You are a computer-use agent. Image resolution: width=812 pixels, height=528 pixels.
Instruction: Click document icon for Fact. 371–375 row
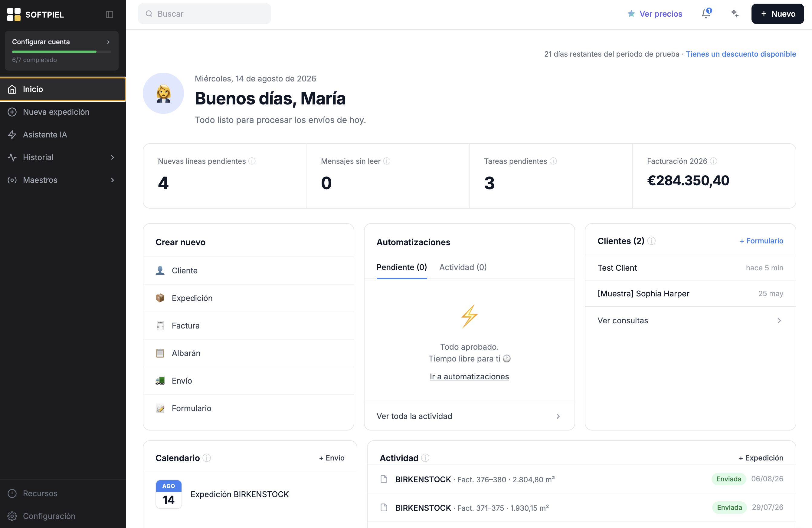tap(384, 507)
